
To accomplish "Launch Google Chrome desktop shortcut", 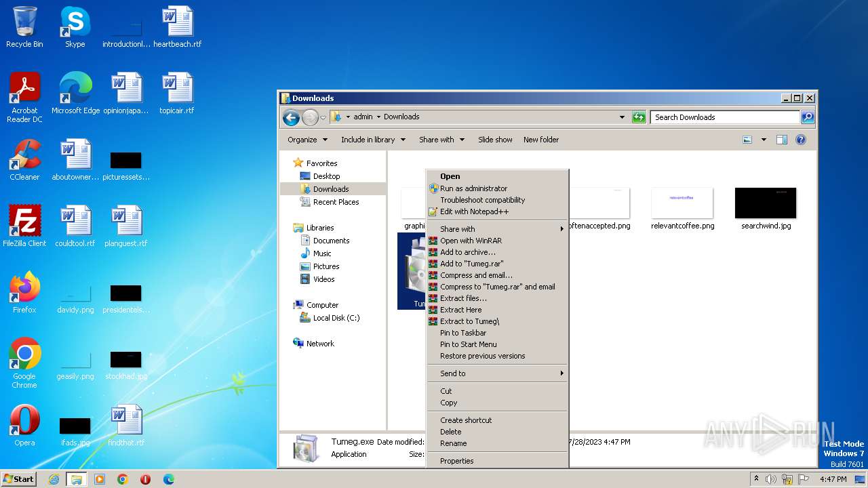I will (x=24, y=363).
